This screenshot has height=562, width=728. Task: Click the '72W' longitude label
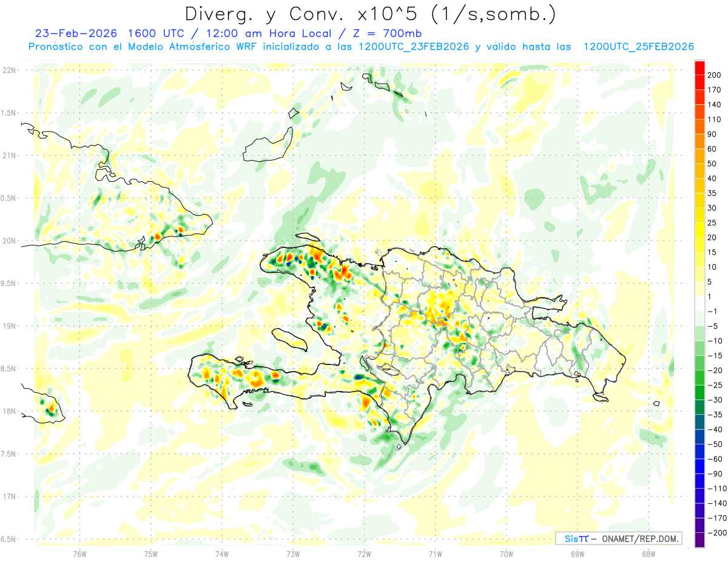pos(364,554)
